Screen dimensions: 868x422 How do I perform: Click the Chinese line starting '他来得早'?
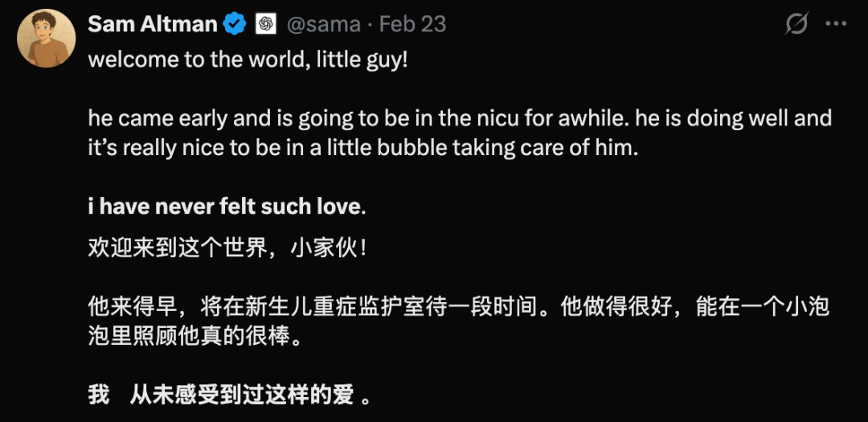(458, 306)
